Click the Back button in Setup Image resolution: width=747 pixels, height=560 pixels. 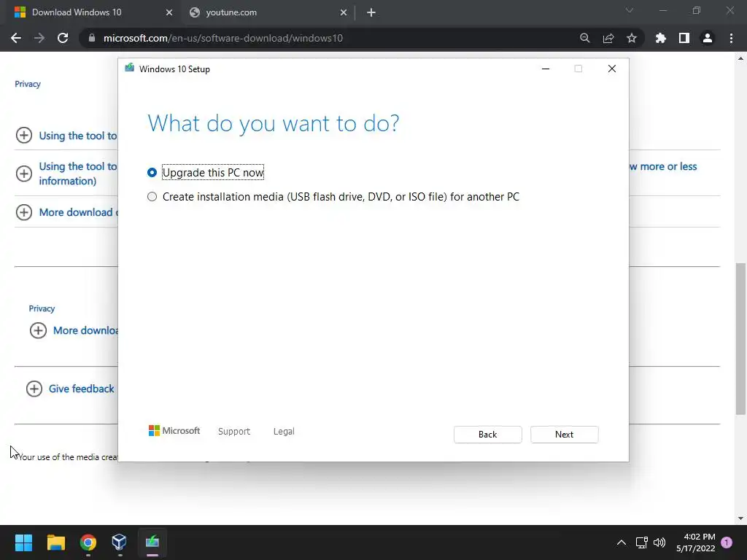click(x=487, y=435)
